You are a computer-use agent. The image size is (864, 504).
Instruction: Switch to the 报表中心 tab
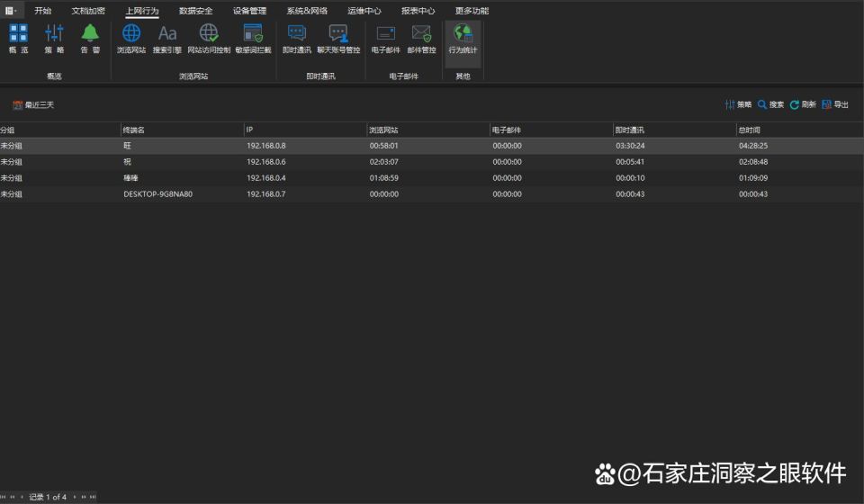(x=418, y=11)
